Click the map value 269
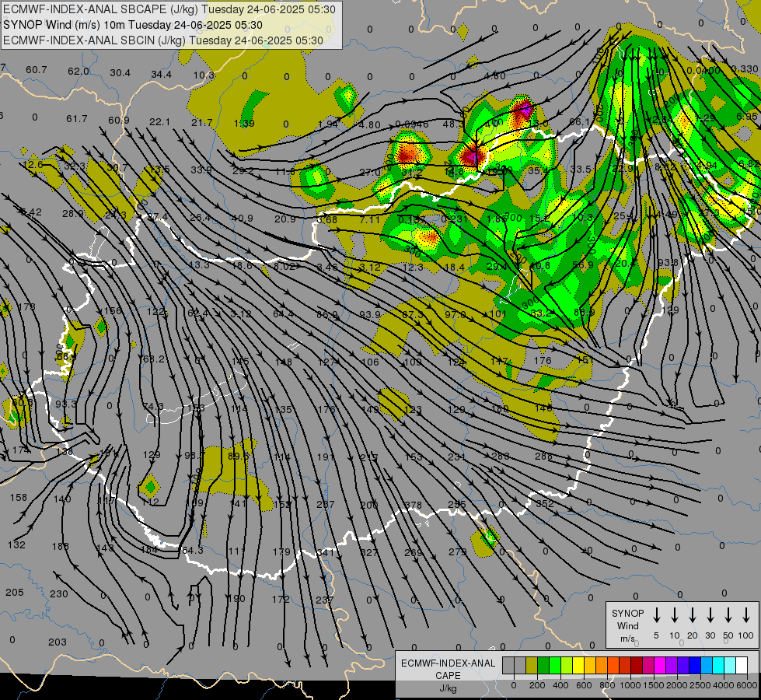761x700 pixels. coord(413,552)
